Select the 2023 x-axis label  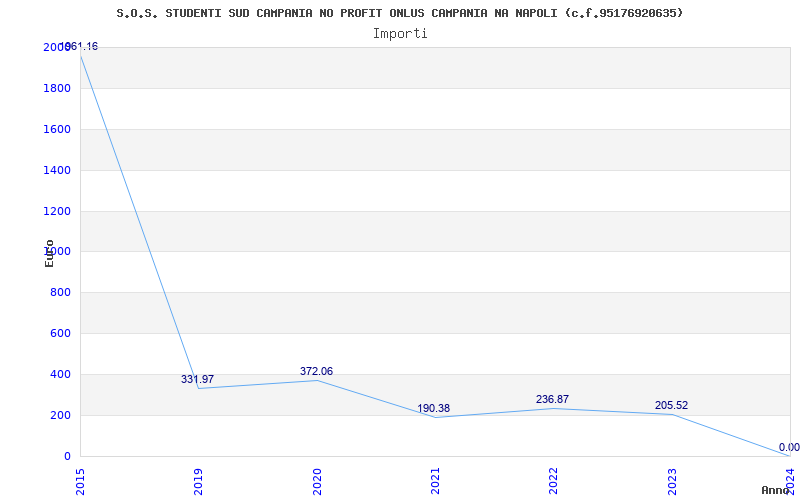pyautogui.click(x=672, y=481)
